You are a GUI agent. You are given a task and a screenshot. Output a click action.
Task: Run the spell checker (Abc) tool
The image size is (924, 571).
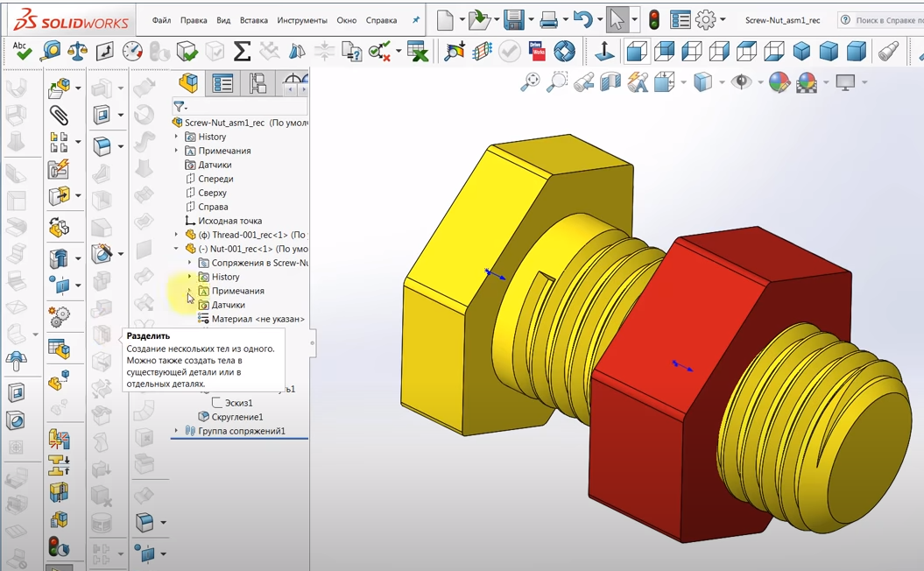(22, 51)
